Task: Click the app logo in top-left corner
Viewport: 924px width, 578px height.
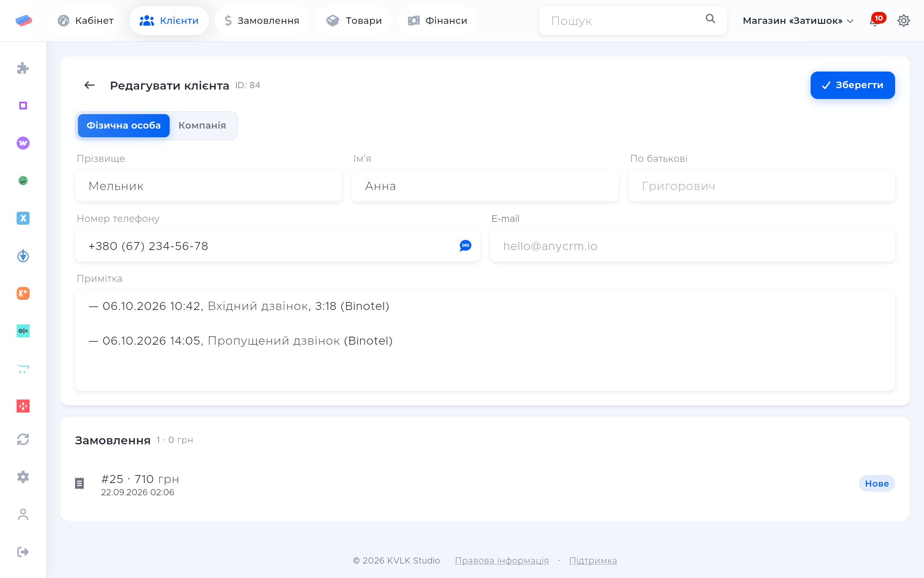Action: pos(24,20)
